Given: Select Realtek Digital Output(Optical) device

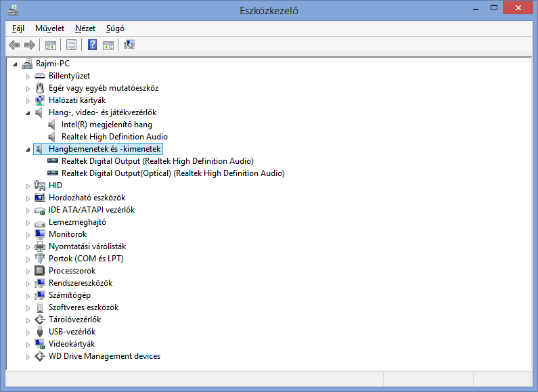Looking at the screenshot, I should click(173, 173).
